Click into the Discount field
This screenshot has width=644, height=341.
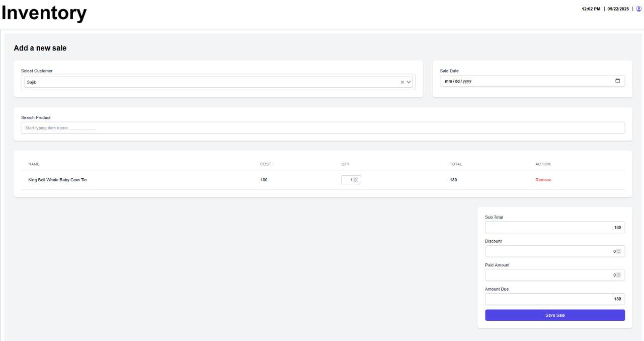point(548,251)
